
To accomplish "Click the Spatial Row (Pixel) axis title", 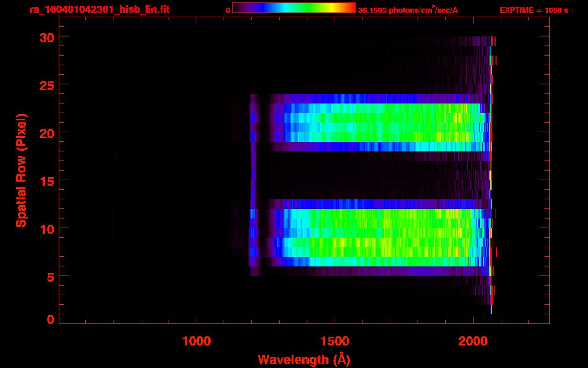I will 21,170.
